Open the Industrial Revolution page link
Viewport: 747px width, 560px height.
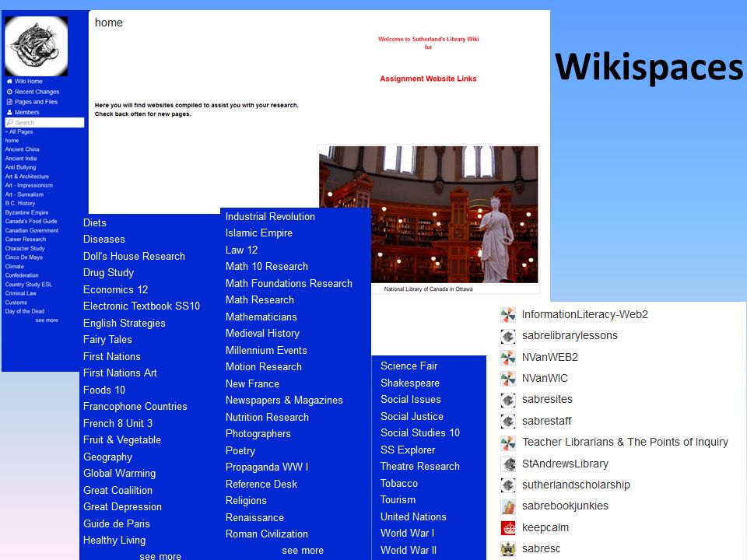coord(270,217)
